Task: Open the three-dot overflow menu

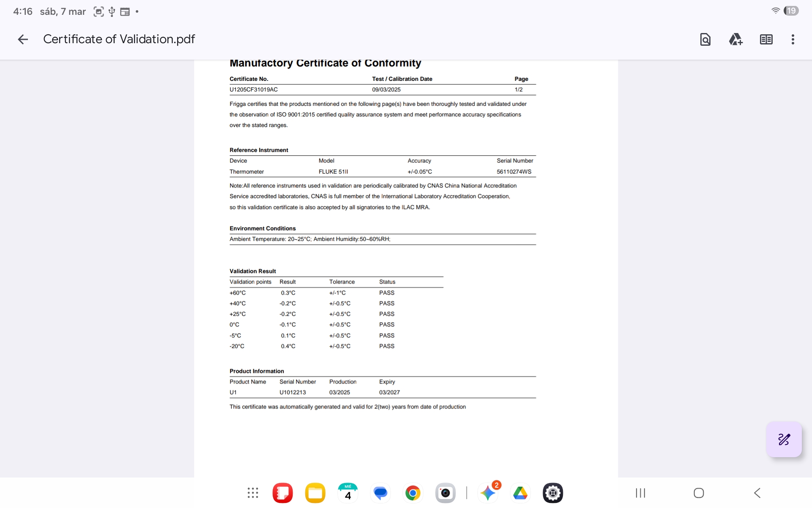Action: click(793, 39)
